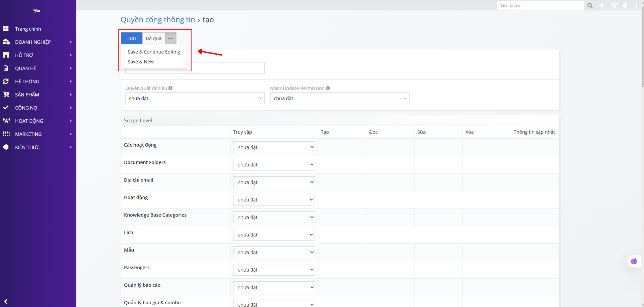
Task: Click into the Tìm kiếm search field
Action: coord(540,6)
